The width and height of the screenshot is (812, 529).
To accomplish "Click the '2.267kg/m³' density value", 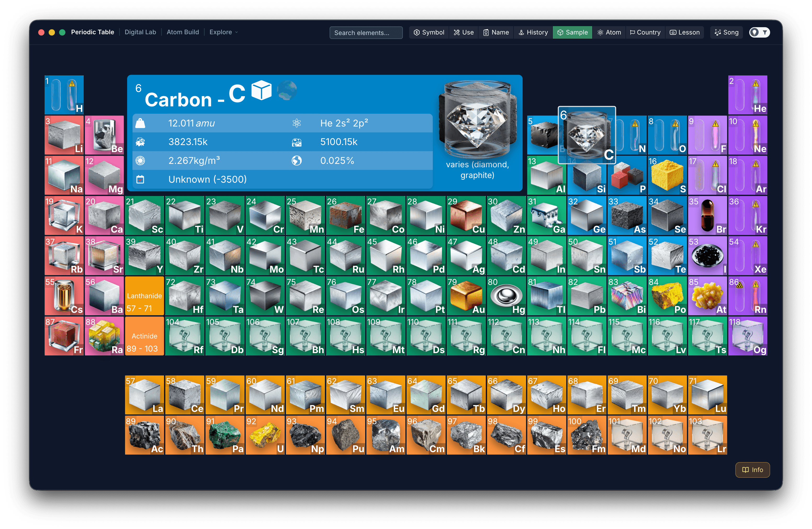I will point(194,160).
